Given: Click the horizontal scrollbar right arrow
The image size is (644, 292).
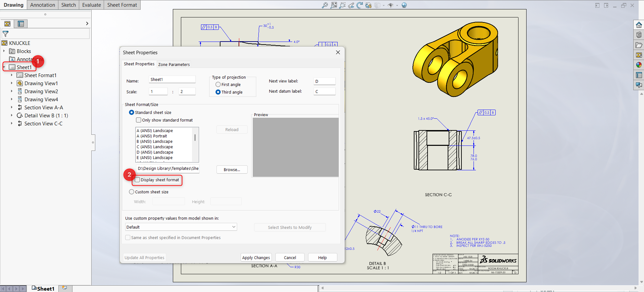Looking at the screenshot, I should (635, 288).
